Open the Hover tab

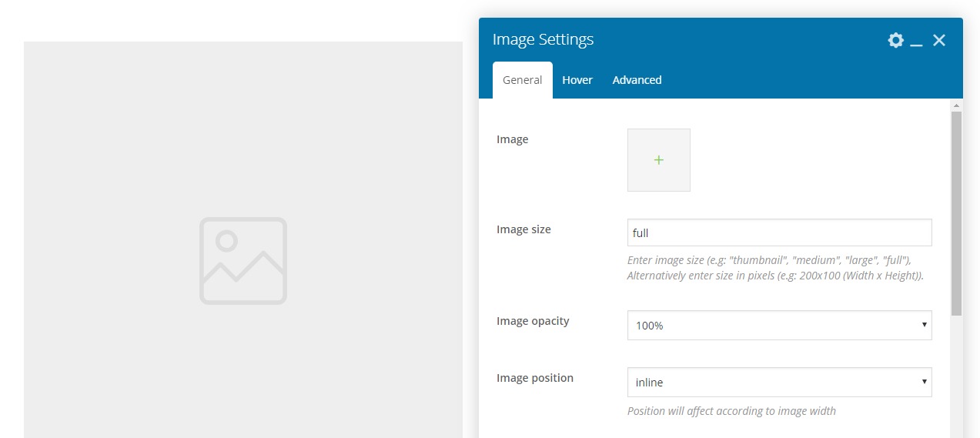[577, 80]
